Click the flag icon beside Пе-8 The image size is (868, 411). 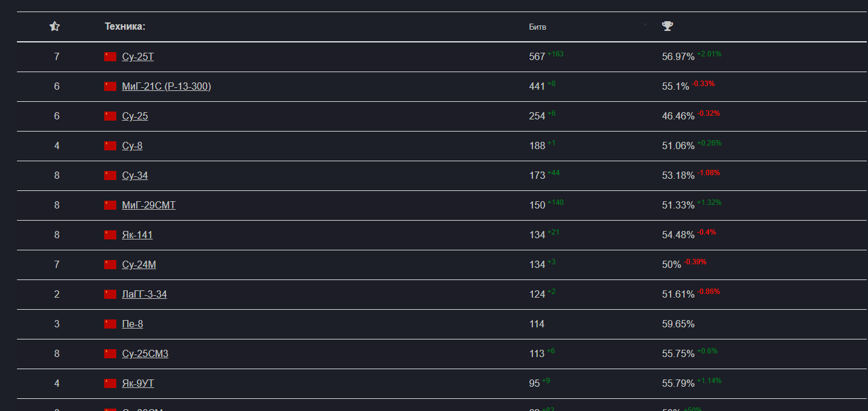pyautogui.click(x=110, y=324)
